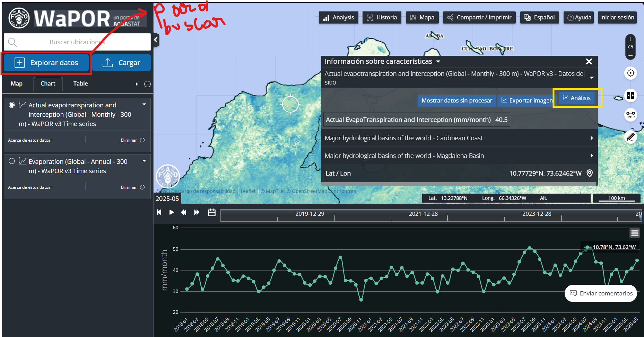The height and width of the screenshot is (337, 644).
Task: Click timeline at 2021-12-28 marker
Action: point(423,214)
